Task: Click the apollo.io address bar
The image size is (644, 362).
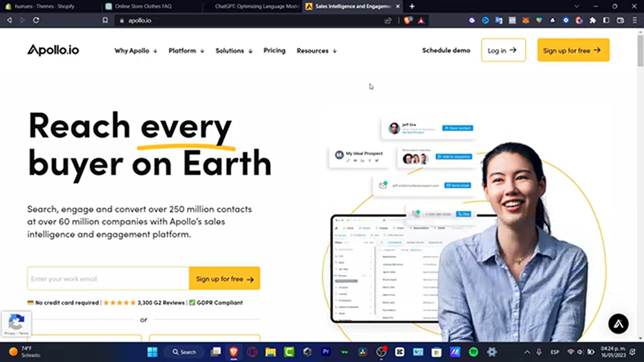Action: (248, 20)
